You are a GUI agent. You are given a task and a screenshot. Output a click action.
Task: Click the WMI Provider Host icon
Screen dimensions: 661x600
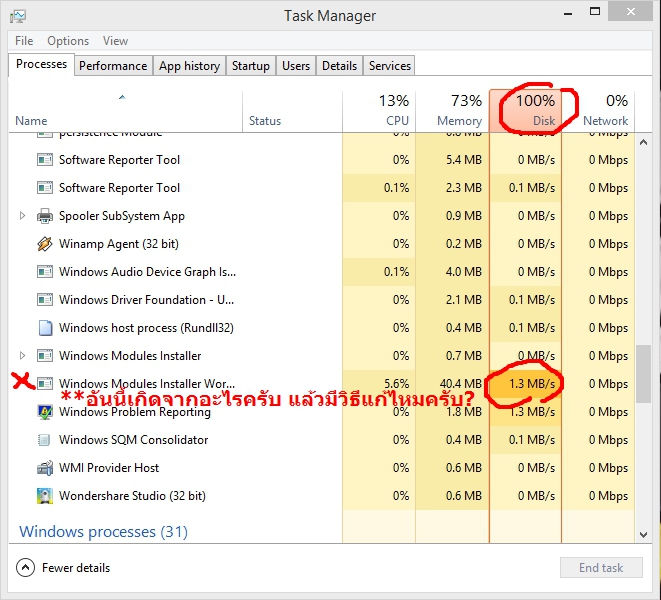click(x=45, y=468)
